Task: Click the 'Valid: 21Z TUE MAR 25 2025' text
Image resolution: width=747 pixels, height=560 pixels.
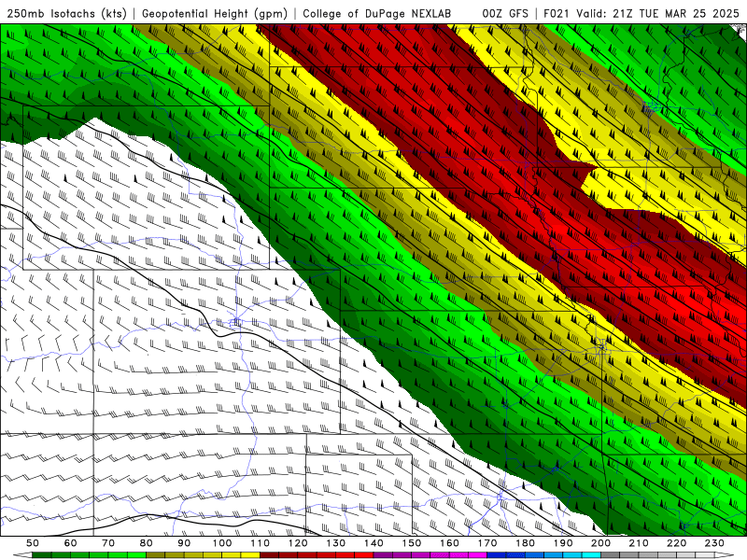Action: coord(658,13)
